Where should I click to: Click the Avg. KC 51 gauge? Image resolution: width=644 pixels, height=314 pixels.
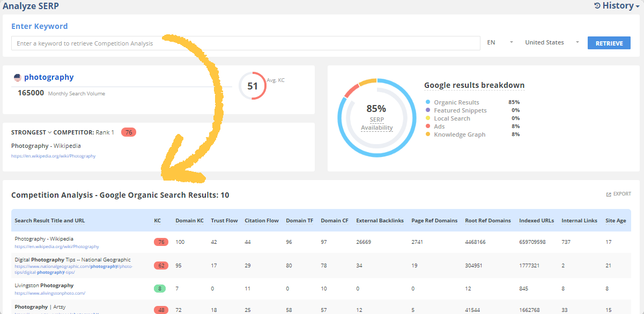[x=253, y=86]
